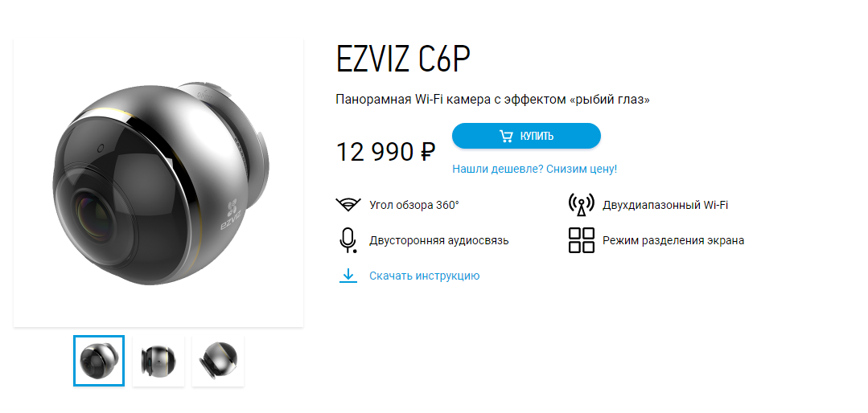Click the Угол обзора 360° feature text
This screenshot has width=868, height=413.
(414, 205)
